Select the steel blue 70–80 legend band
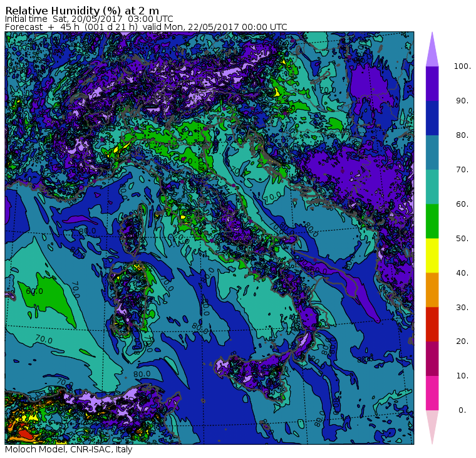The height and width of the screenshot is (458, 476). coord(432,152)
